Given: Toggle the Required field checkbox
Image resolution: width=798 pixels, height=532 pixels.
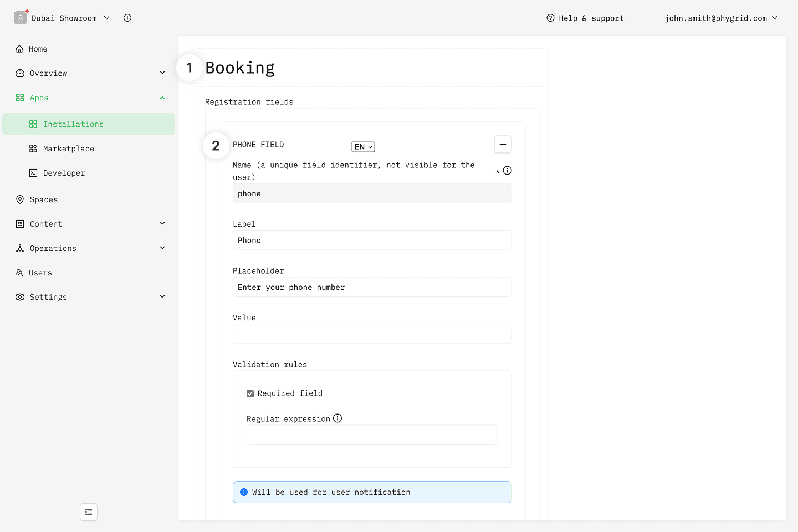Looking at the screenshot, I should (x=250, y=393).
